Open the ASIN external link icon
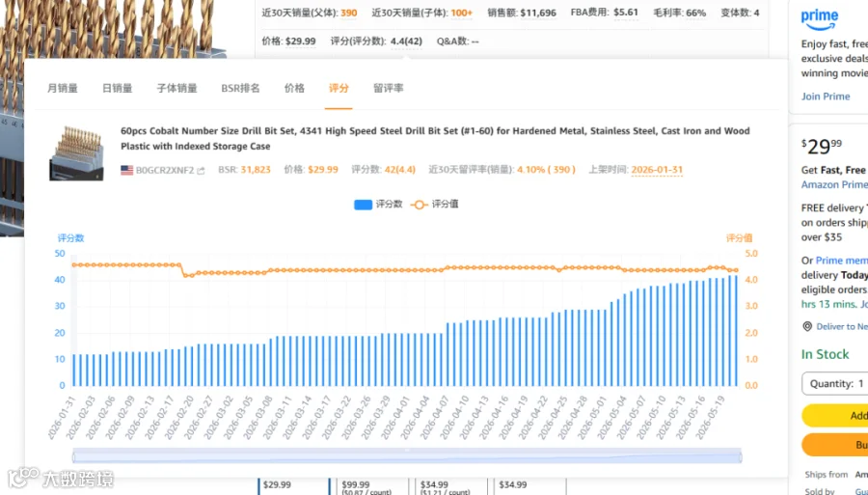The width and height of the screenshot is (868, 495). click(201, 171)
